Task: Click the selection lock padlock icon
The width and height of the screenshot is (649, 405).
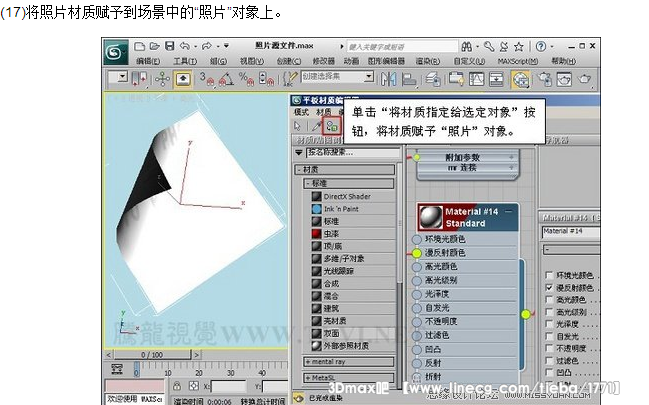Action: [177, 386]
